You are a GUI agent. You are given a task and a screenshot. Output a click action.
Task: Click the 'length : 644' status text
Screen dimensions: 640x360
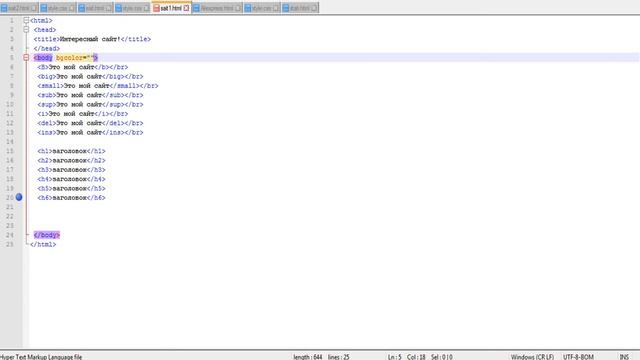(x=308, y=357)
